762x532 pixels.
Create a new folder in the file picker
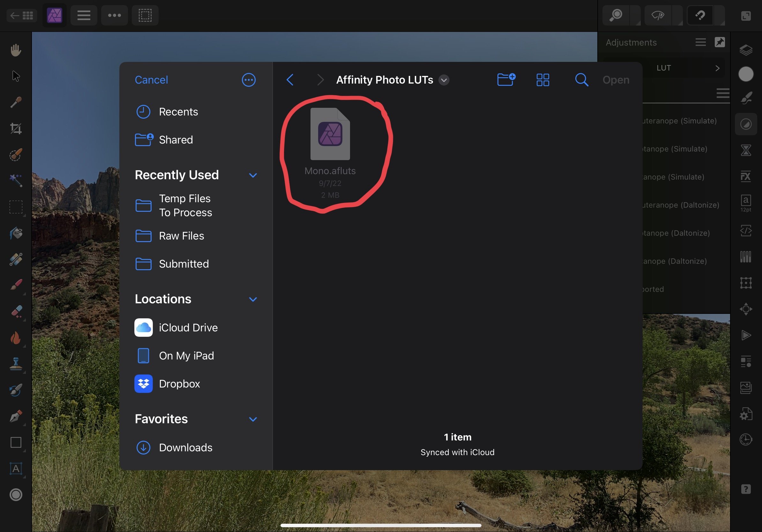click(x=506, y=80)
